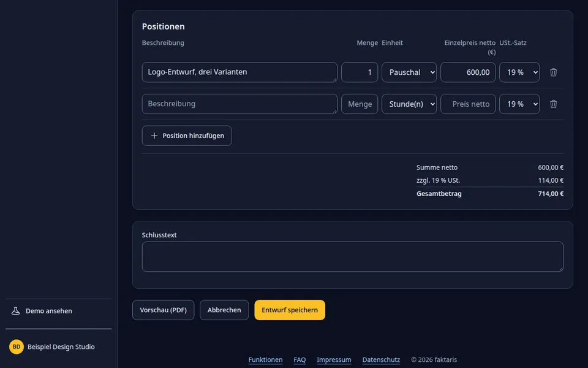Open the FAQ footer link

(300, 360)
